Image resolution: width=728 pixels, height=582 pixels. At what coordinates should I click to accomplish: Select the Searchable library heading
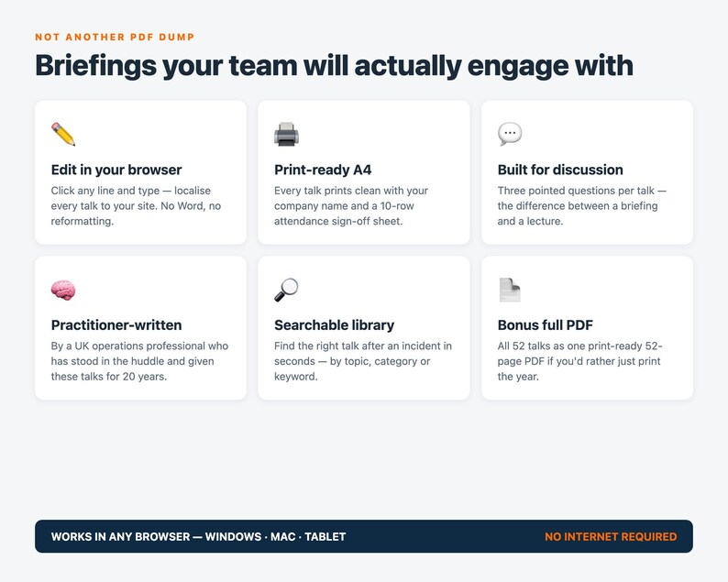(x=334, y=324)
